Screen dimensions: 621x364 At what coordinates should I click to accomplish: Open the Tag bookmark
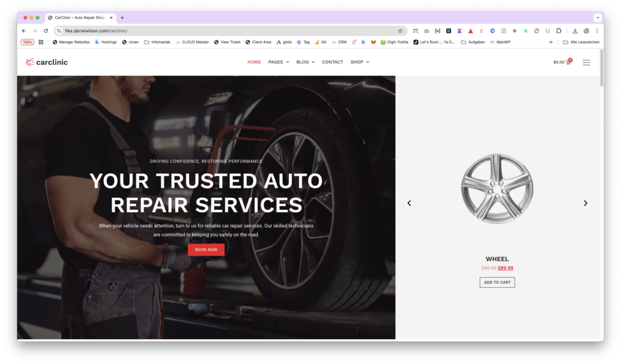point(303,42)
